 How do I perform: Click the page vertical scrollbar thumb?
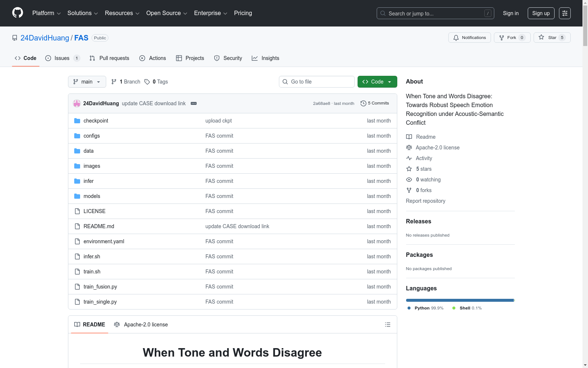pyautogui.click(x=585, y=26)
